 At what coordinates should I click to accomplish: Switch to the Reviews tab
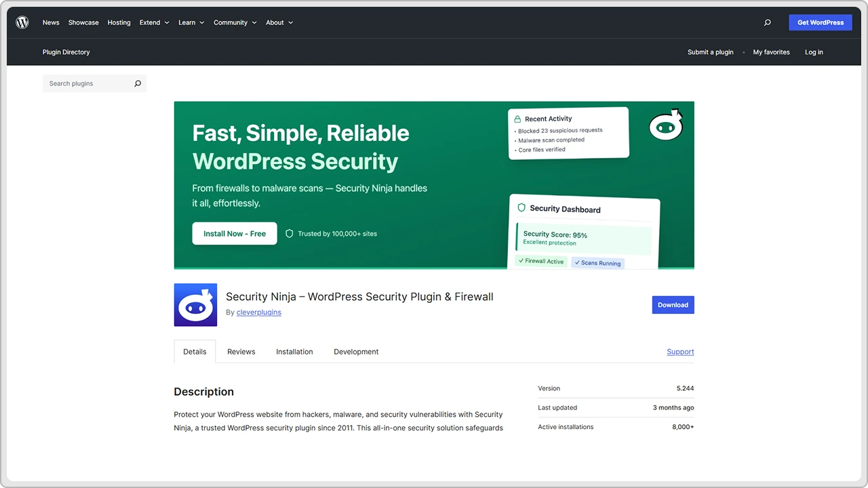[241, 352]
